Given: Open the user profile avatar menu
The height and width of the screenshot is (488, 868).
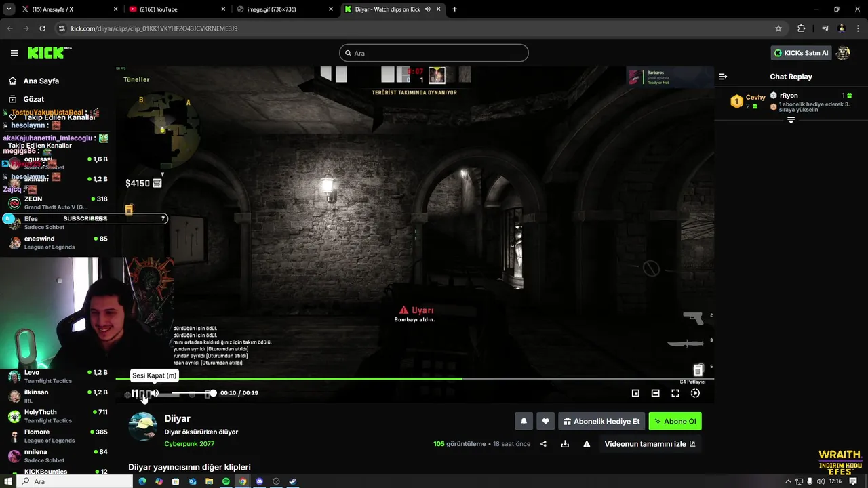Looking at the screenshot, I should tap(843, 53).
